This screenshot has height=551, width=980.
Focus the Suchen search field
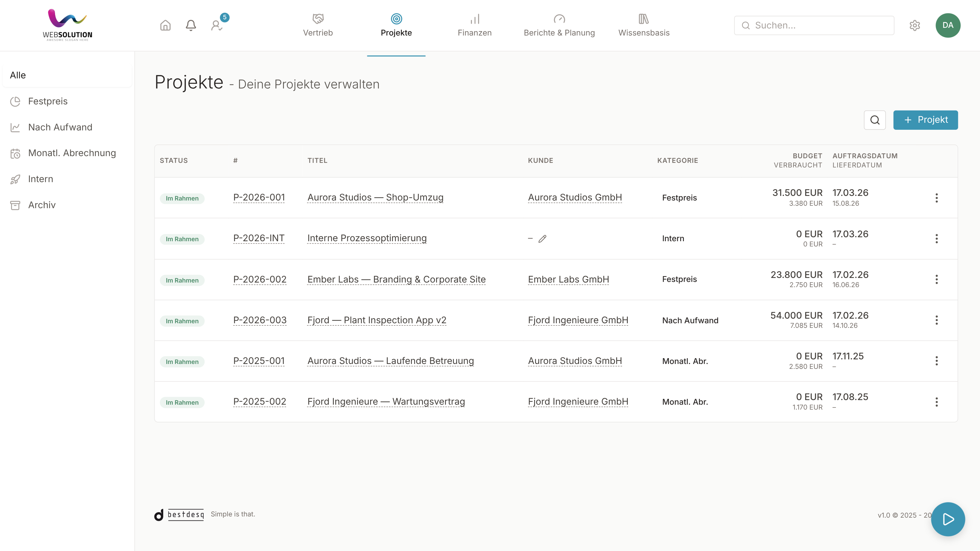814,25
